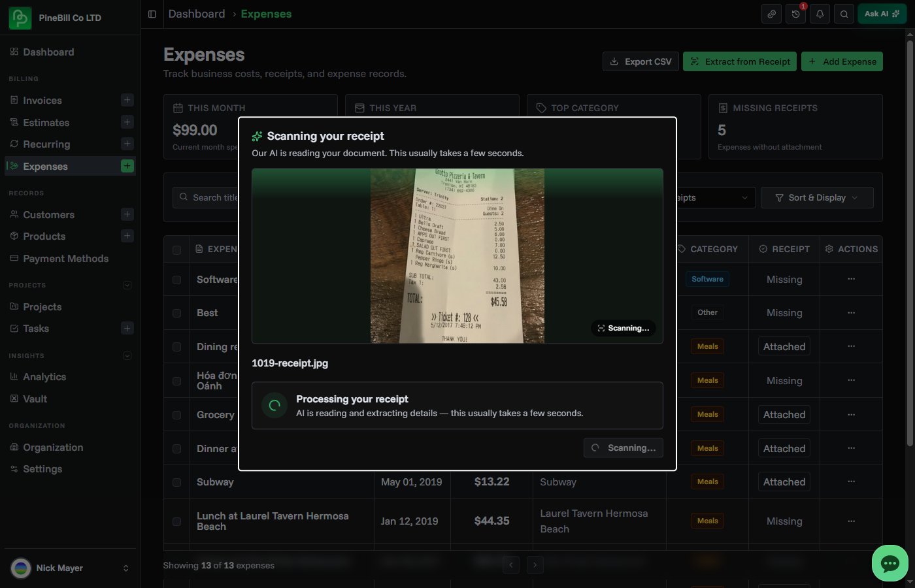Collapse the Projects sidebar section

point(127,285)
